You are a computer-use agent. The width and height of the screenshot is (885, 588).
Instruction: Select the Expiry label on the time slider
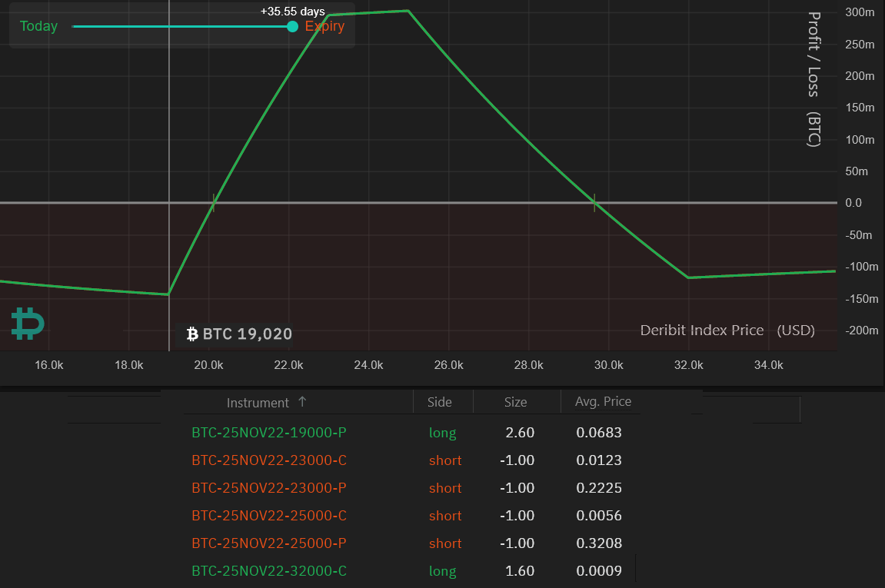coord(324,26)
